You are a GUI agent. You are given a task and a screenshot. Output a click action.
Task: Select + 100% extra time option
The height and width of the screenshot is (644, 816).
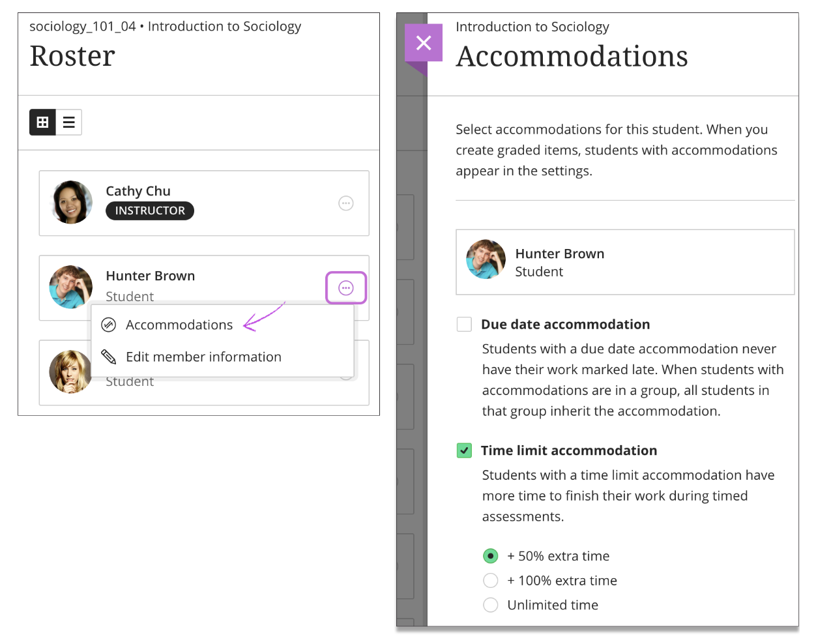tap(491, 581)
